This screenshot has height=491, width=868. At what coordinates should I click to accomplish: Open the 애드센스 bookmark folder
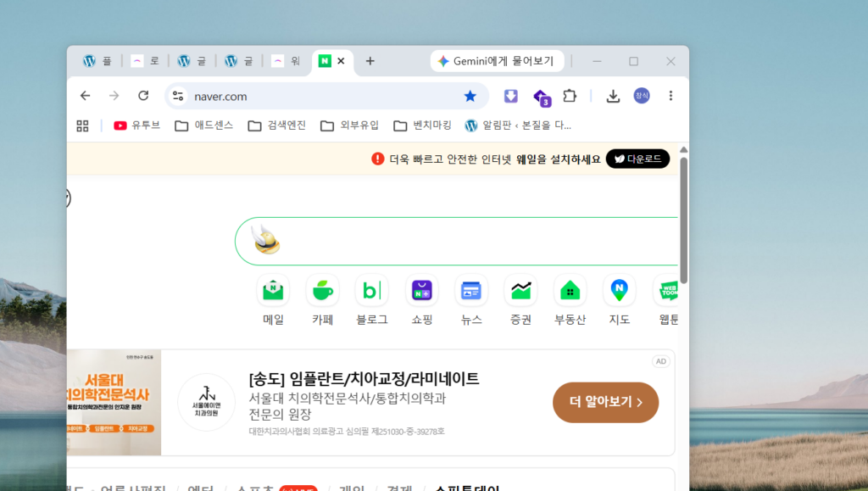(x=203, y=126)
